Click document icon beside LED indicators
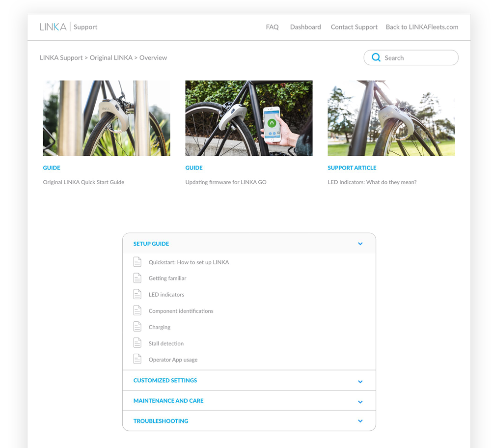The width and height of the screenshot is (491, 448). [x=137, y=294]
